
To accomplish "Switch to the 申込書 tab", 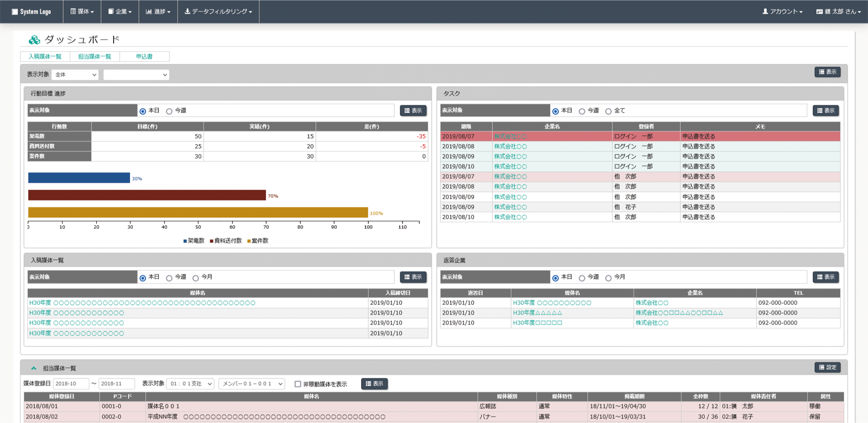I will tap(144, 57).
